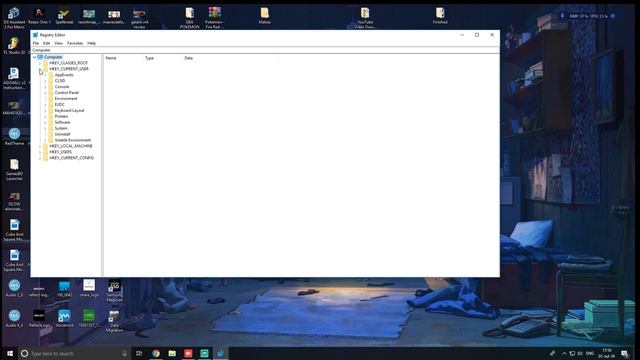The width and height of the screenshot is (640, 360).
Task: Click the microphone icon in taskbar search
Action: pyautogui.click(x=124, y=353)
